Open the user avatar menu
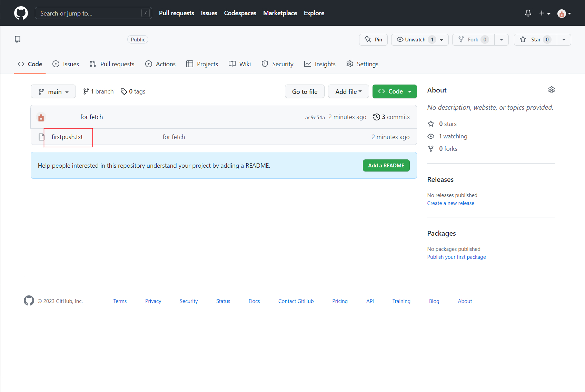The image size is (585, 392). click(x=564, y=13)
